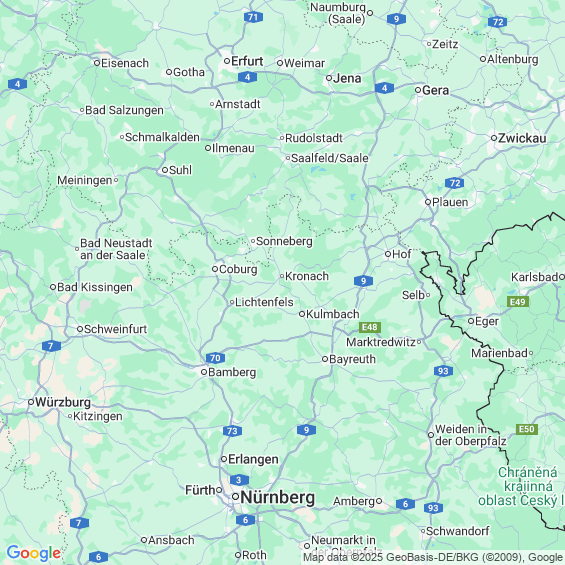Screen dimensions: 565x565
Task: Click the A73 highway shield north of Erlangen
Action: 232,431
